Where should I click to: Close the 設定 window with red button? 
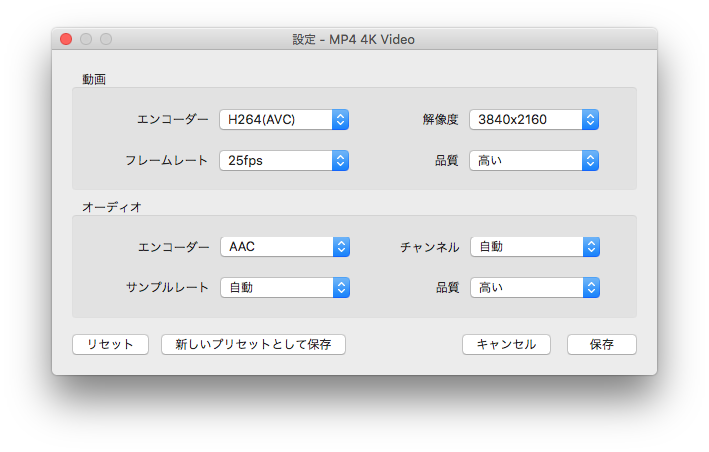[66, 40]
